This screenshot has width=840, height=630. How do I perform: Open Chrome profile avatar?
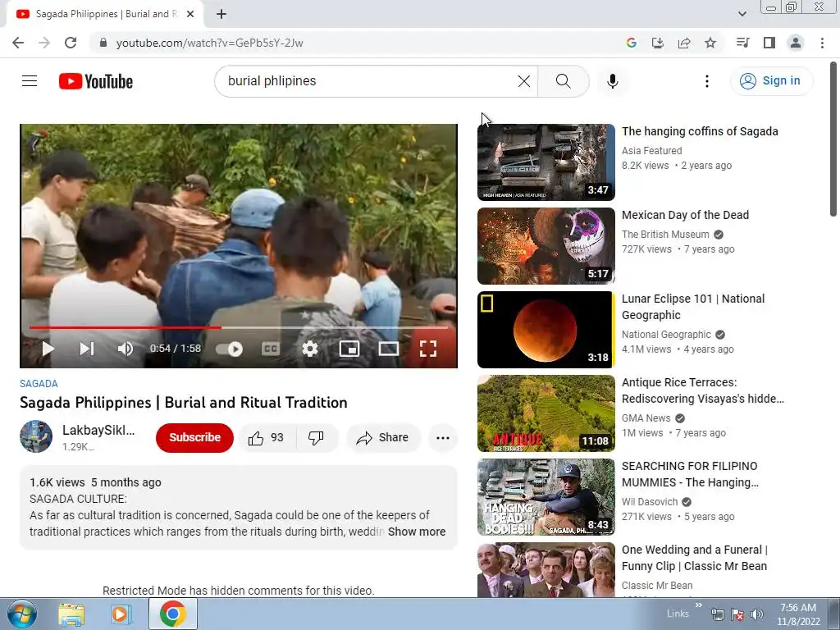pos(796,43)
